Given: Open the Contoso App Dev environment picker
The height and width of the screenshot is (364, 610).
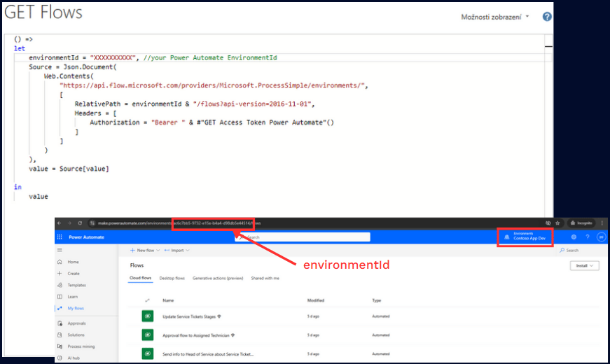Looking at the screenshot, I should tap(525, 237).
